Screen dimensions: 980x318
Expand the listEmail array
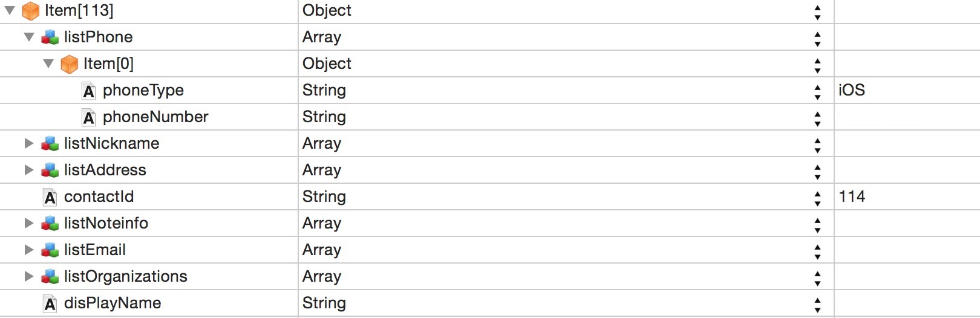(28, 250)
